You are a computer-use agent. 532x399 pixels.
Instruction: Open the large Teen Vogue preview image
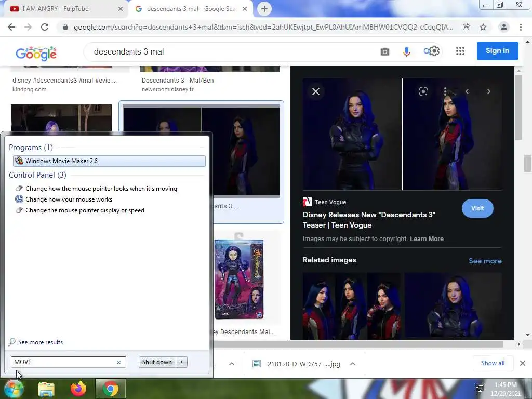point(402,135)
